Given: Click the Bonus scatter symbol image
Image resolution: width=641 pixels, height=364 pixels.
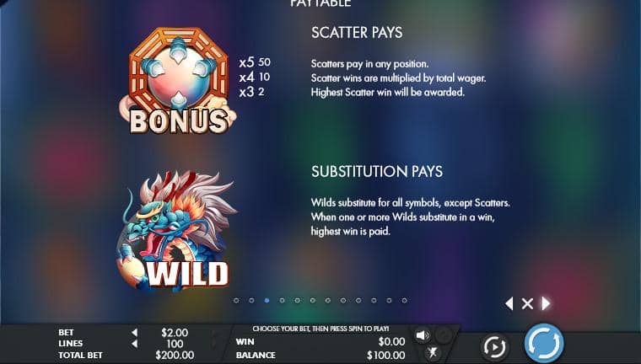Looking at the screenshot, I should [178, 81].
